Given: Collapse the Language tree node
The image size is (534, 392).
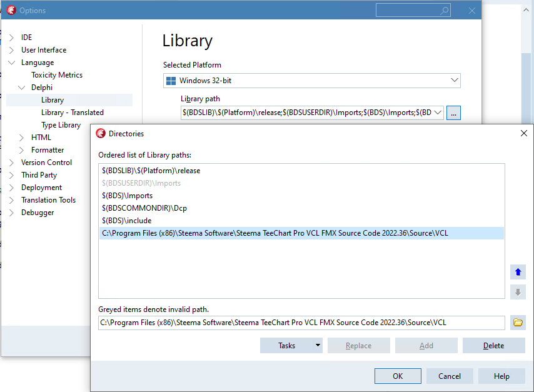Looking at the screenshot, I should [x=12, y=63].
